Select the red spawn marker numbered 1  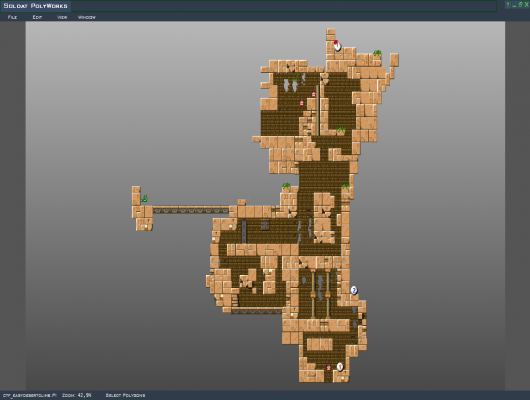[340, 367]
